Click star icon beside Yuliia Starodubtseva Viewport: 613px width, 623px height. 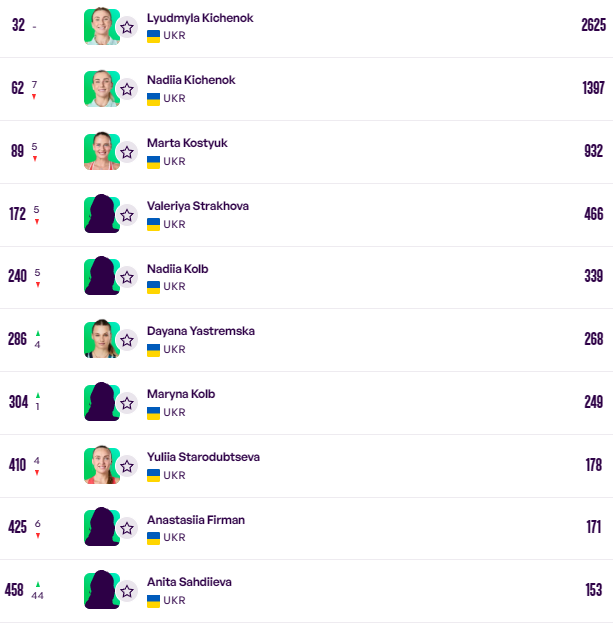(x=127, y=466)
